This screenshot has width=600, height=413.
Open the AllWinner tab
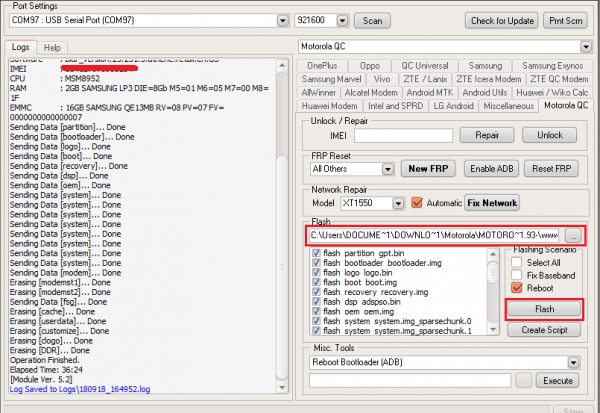pyautogui.click(x=318, y=93)
